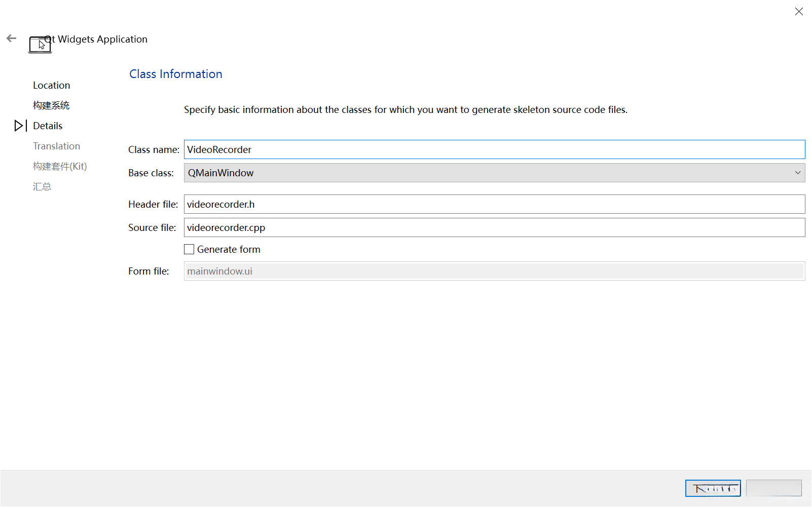Image resolution: width=812 pixels, height=507 pixels.
Task: Click the Header file field videorecorder.h
Action: 494,204
